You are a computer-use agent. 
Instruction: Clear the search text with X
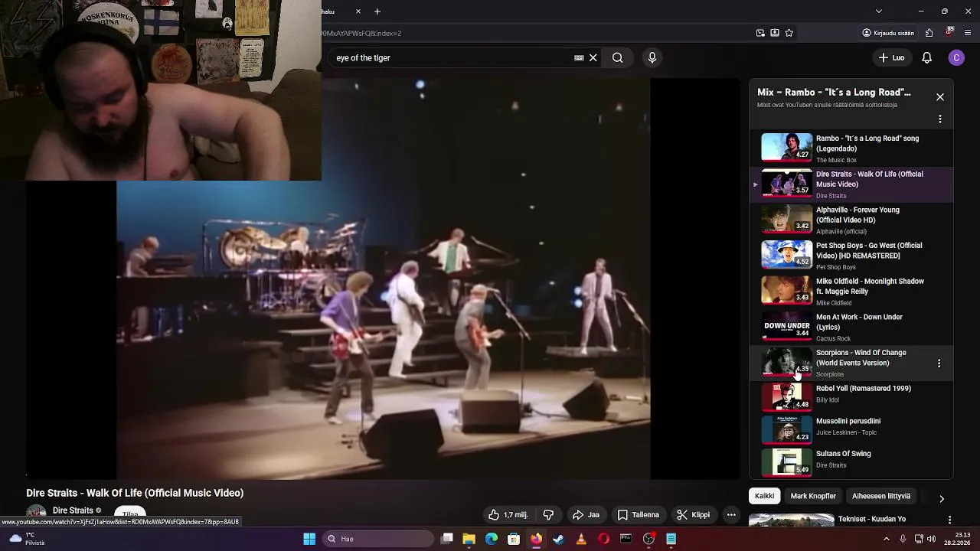pos(593,57)
